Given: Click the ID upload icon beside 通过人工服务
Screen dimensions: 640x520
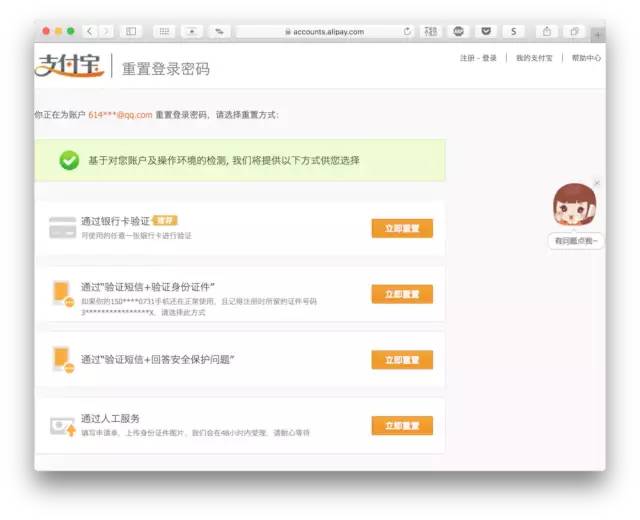Looking at the screenshot, I should point(63,427).
